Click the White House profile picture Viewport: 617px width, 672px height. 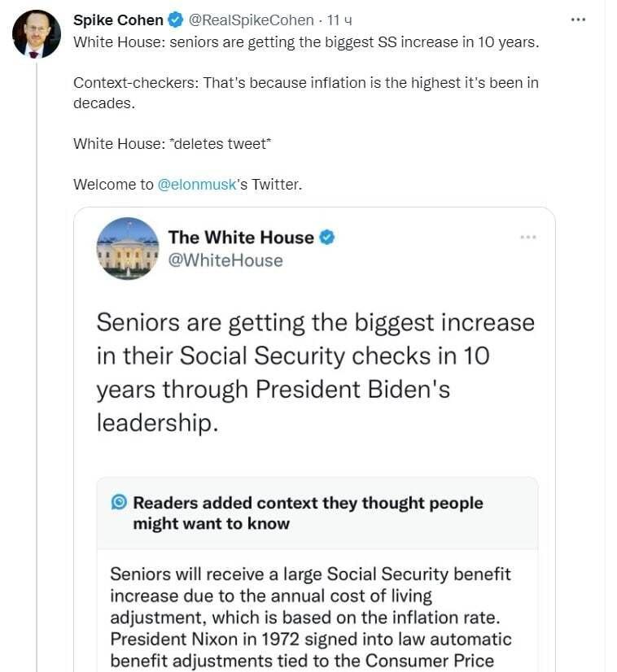pyautogui.click(x=128, y=248)
